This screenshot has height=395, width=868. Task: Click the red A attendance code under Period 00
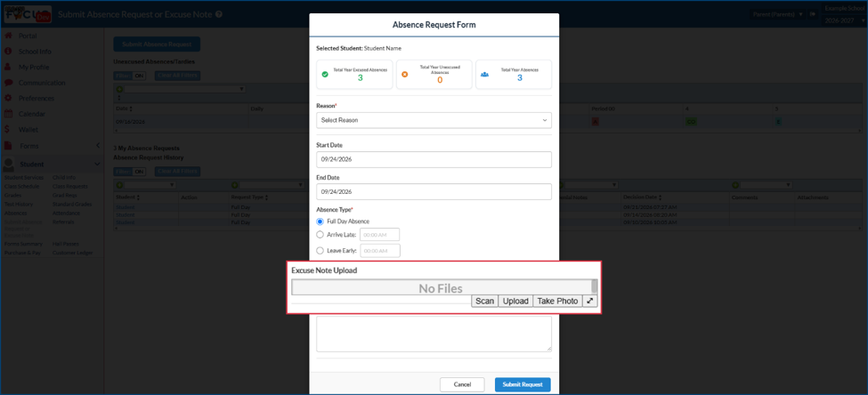click(595, 122)
